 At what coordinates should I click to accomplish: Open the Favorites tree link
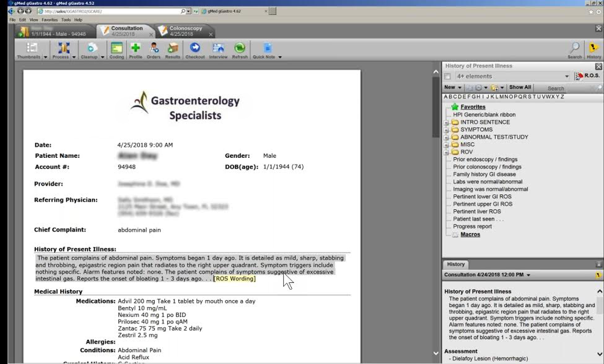click(473, 107)
